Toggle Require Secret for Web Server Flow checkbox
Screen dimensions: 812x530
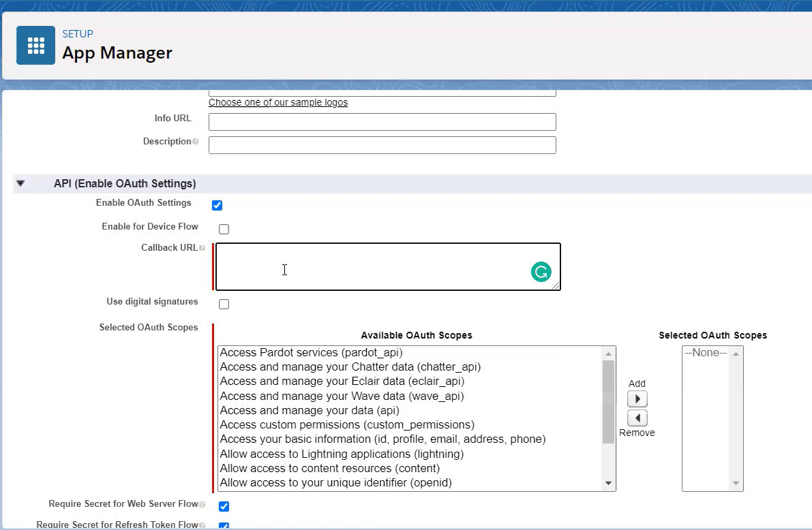(x=224, y=506)
